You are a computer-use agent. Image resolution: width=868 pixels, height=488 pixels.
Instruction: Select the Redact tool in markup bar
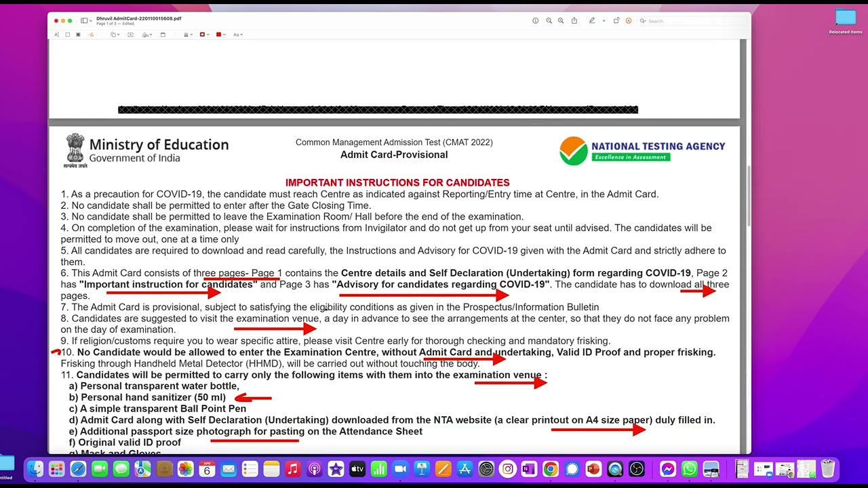[x=78, y=35]
